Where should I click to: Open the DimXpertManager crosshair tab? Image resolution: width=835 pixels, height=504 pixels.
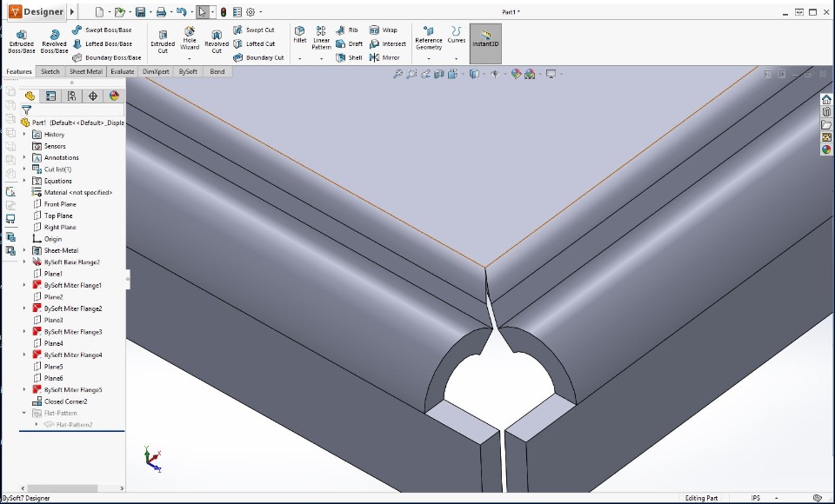pos(93,96)
